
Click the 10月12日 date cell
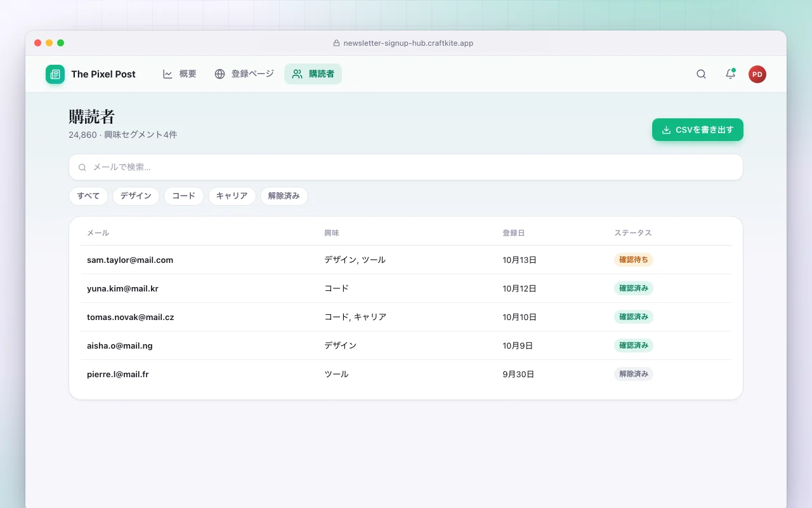(x=520, y=288)
